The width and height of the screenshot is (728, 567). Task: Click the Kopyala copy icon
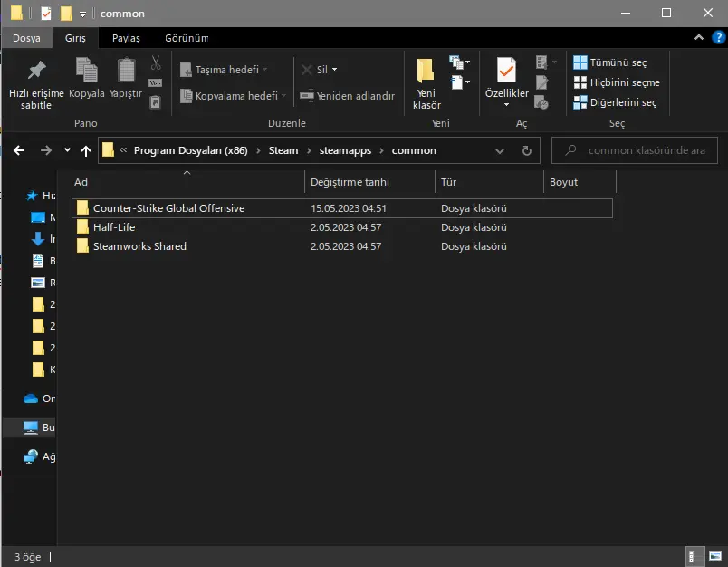click(86, 70)
